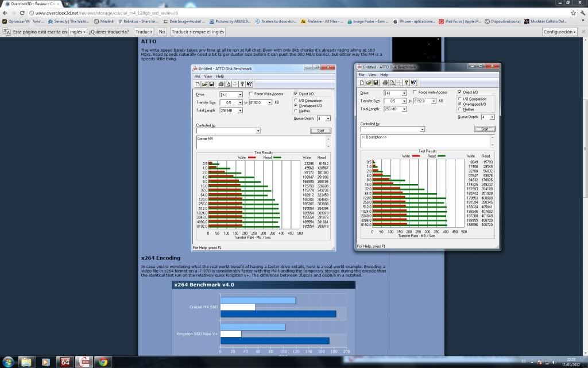Click context help icon in webpage ATTO screenshot

click(249, 84)
